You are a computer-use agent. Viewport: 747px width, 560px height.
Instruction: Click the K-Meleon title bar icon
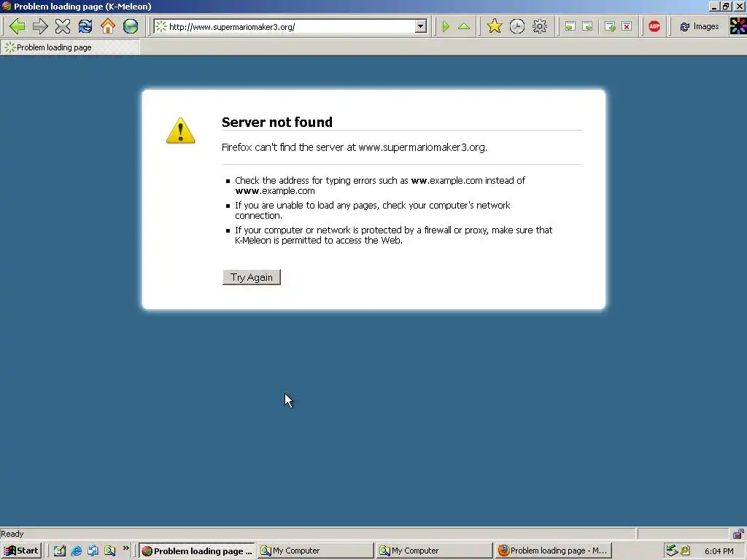6,6
